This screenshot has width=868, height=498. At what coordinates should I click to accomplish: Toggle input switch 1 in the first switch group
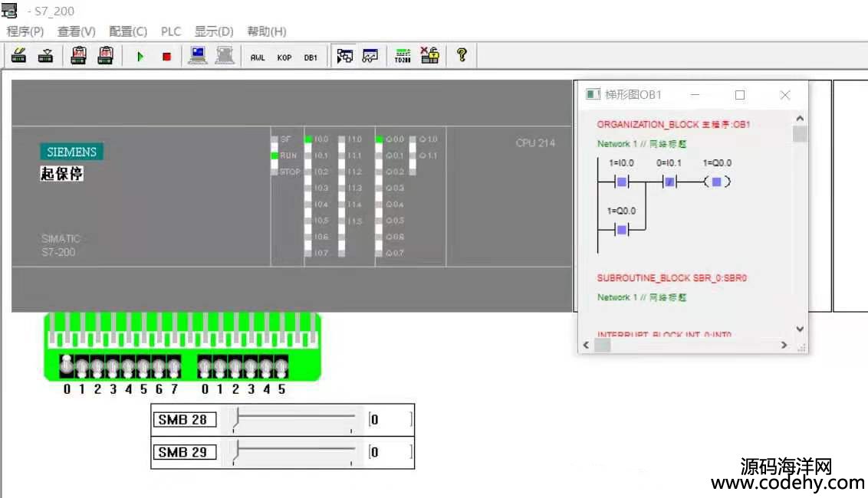coord(82,365)
